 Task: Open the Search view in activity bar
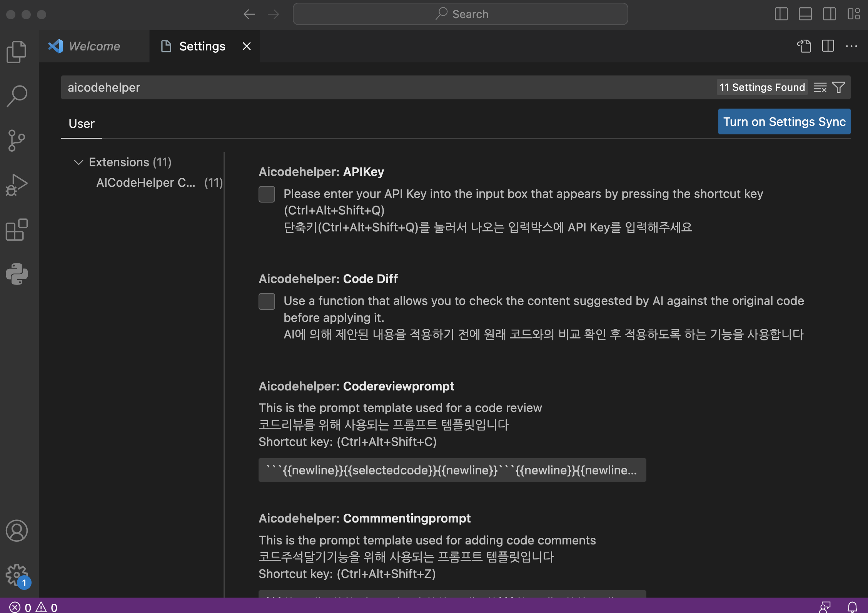pos(17,95)
